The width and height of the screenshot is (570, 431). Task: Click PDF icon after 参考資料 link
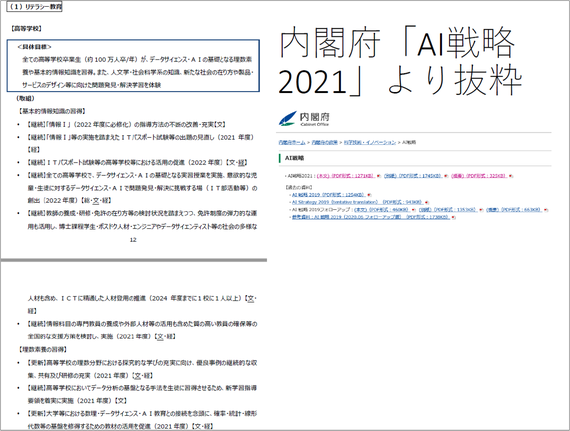[x=454, y=217]
